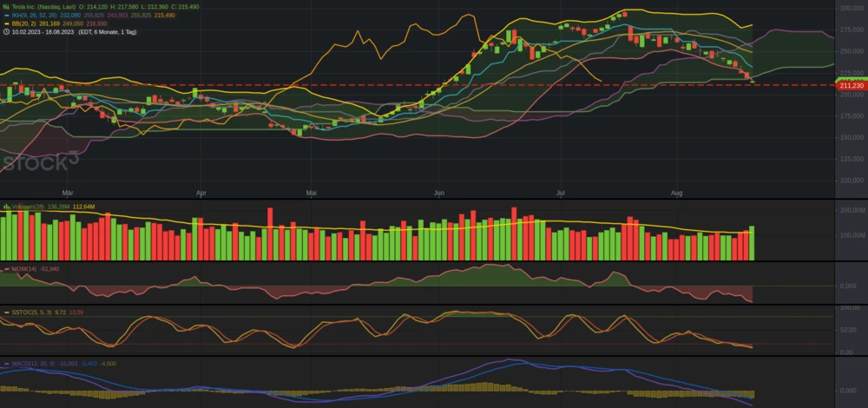Click the Jun label on the time axis
The width and height of the screenshot is (868, 408).
pyautogui.click(x=439, y=194)
